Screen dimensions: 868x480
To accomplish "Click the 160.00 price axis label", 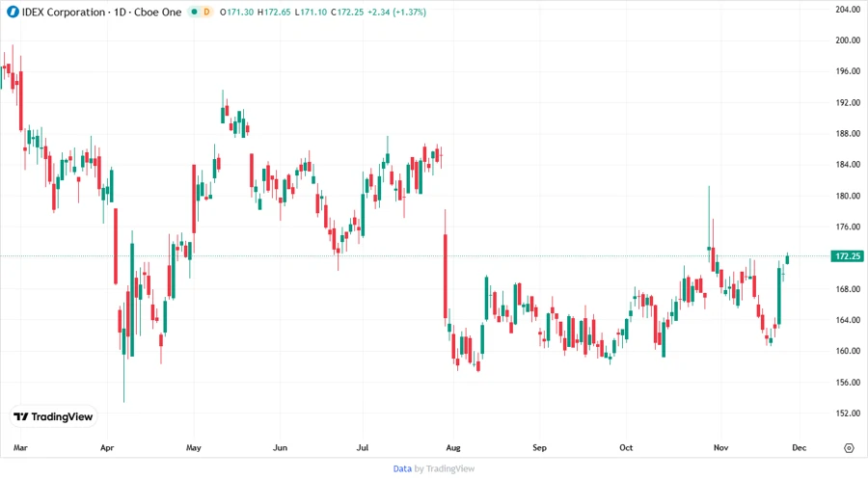I will point(848,351).
